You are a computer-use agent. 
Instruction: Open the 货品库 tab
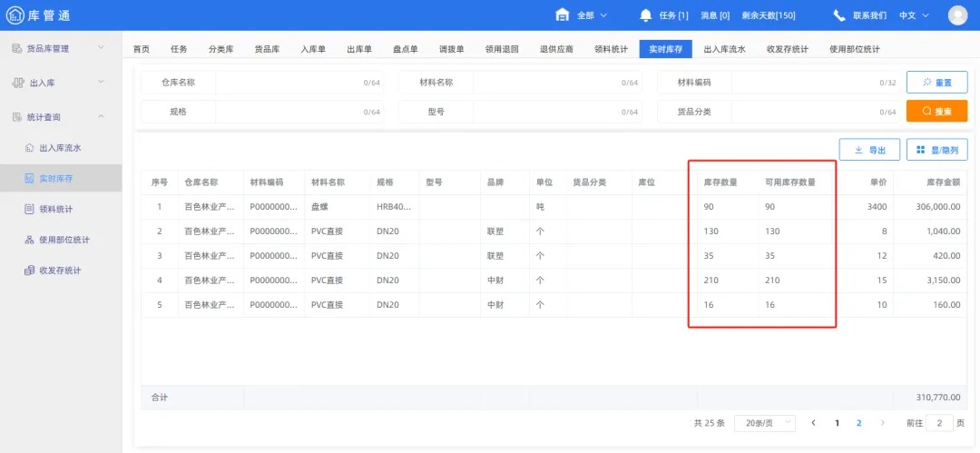267,49
